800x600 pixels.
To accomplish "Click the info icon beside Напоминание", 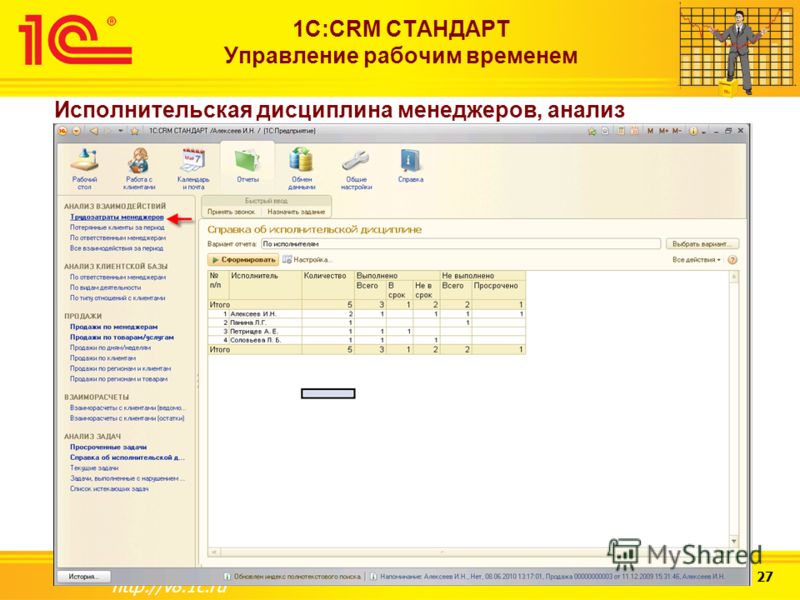I will pos(373,577).
